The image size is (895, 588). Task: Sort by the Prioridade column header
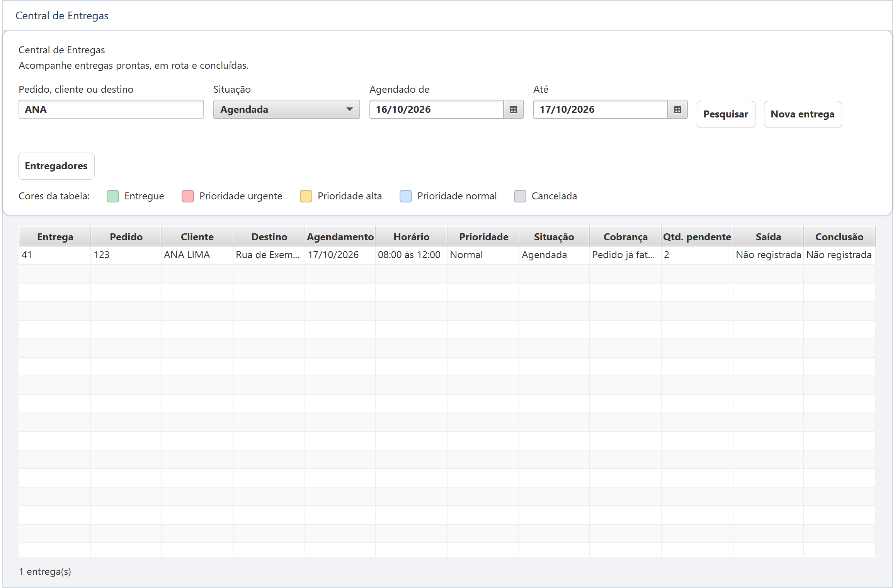click(483, 237)
